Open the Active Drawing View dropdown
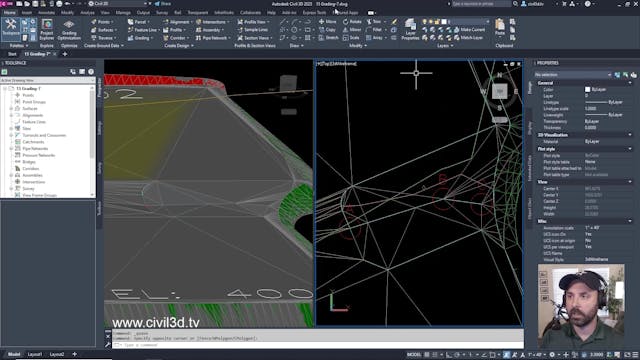This screenshot has width=640, height=360. click(47, 80)
